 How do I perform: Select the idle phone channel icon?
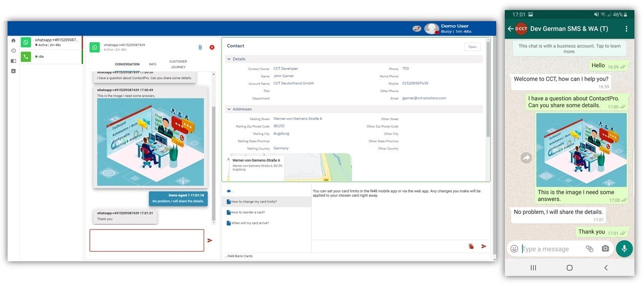tap(26, 56)
